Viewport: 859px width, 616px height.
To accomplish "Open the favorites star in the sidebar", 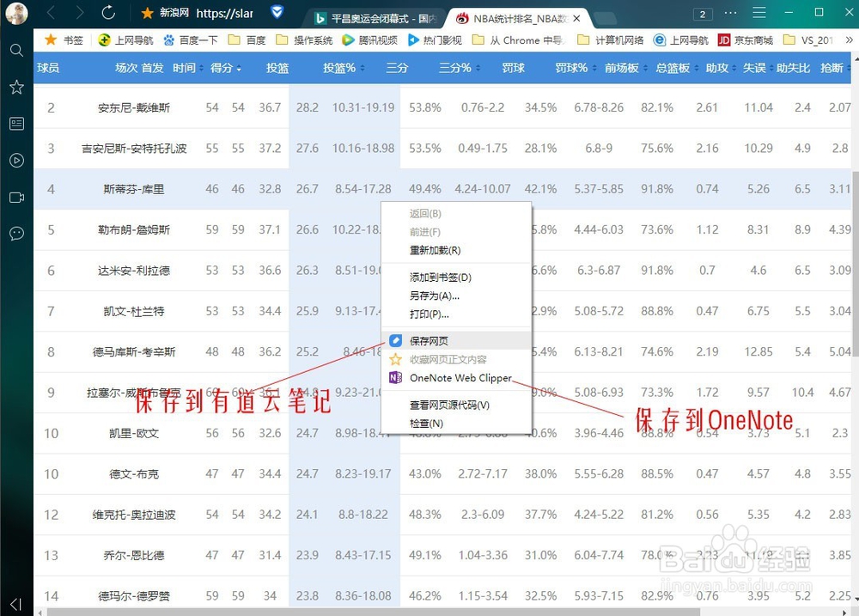I will pyautogui.click(x=16, y=87).
